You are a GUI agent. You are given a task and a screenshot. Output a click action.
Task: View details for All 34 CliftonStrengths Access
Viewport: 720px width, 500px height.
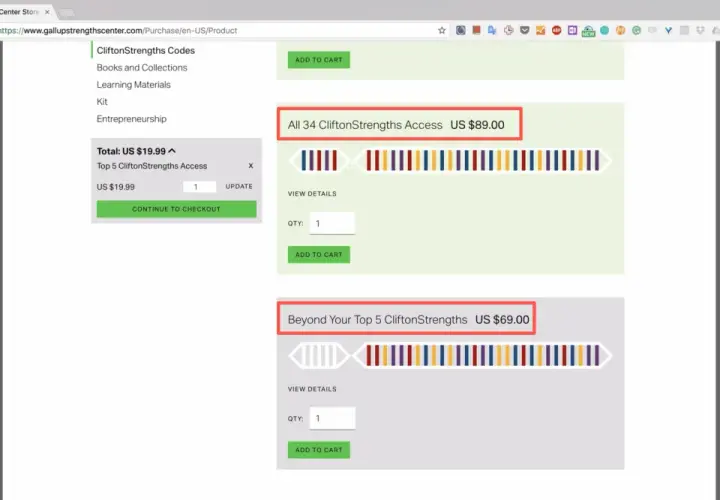click(x=312, y=194)
